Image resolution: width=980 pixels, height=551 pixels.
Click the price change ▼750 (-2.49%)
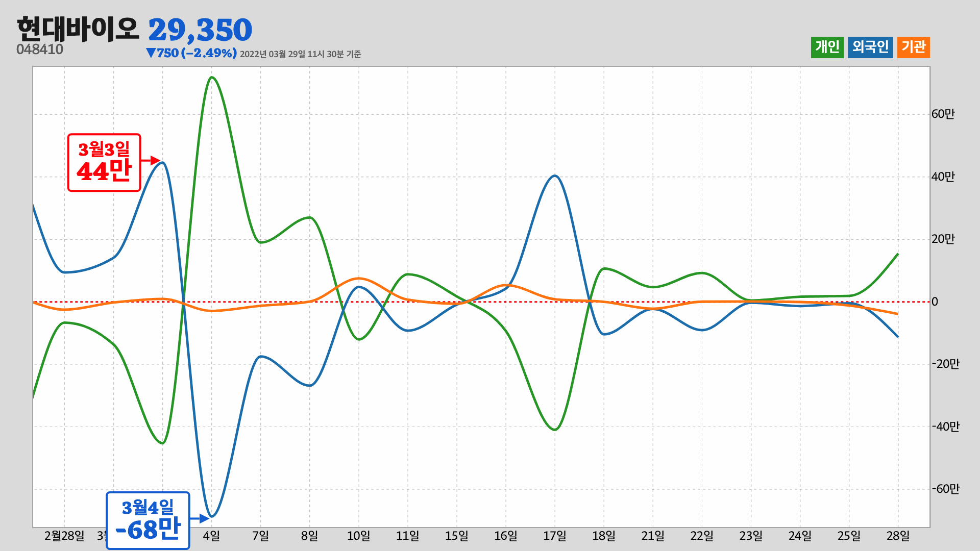tap(191, 53)
